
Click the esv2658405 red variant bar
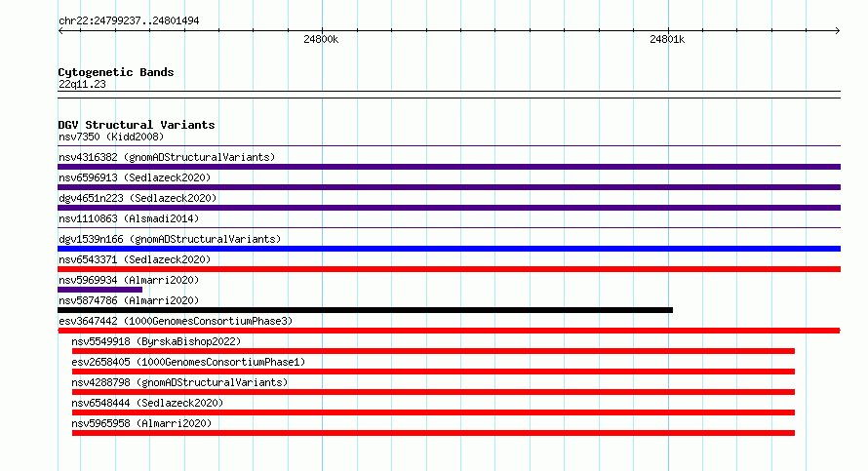click(433, 372)
